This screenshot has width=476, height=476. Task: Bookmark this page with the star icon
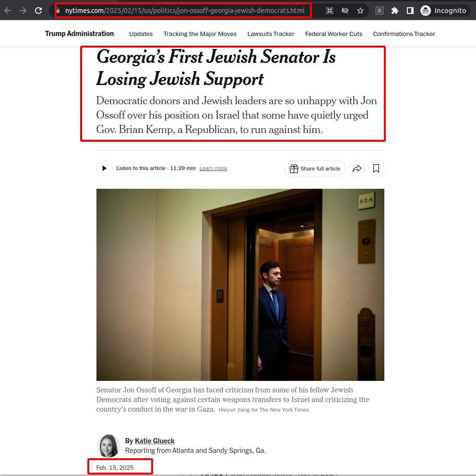[x=360, y=11]
